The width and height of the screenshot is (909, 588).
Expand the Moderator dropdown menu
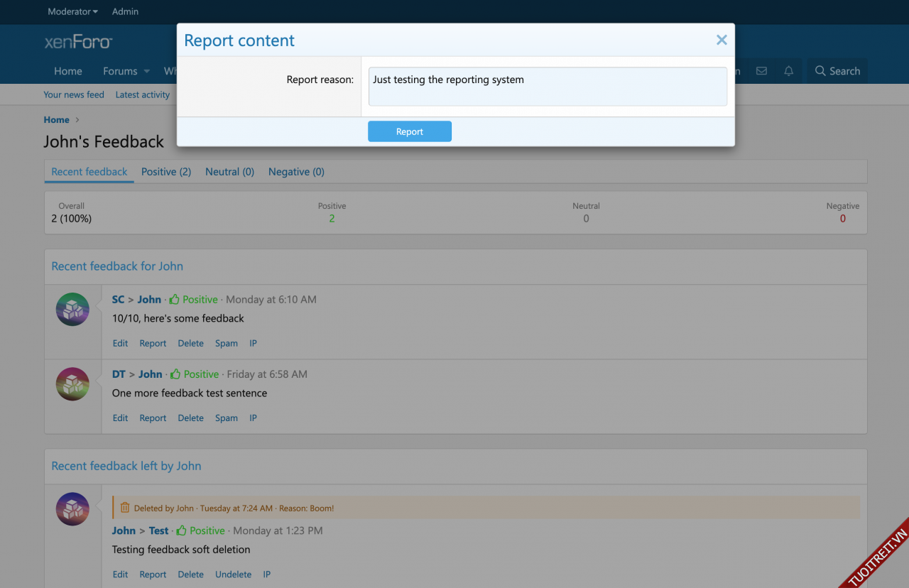point(72,11)
